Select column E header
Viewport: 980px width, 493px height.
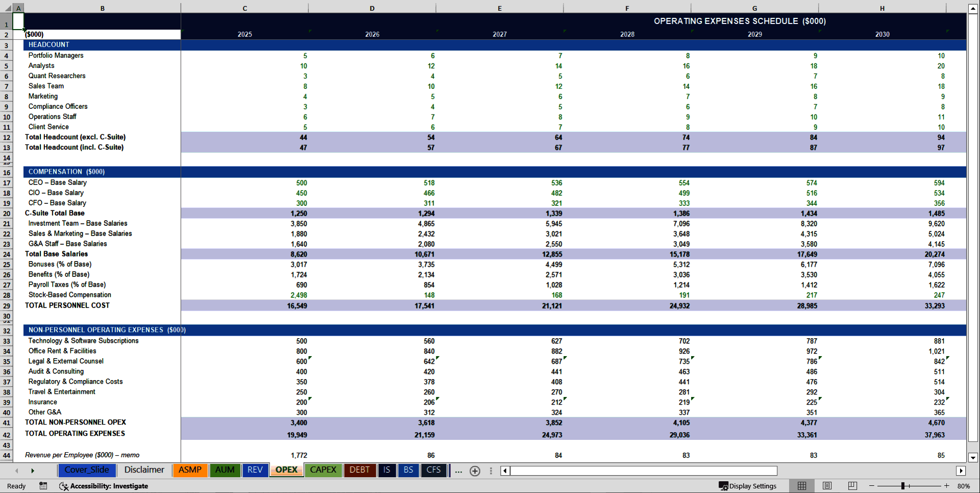[x=499, y=8]
